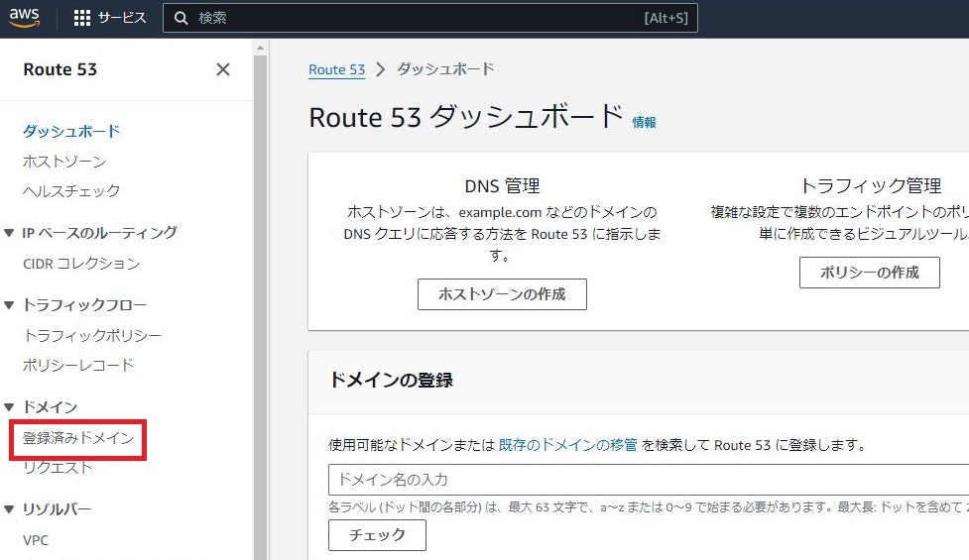This screenshot has width=969, height=560.
Task: Open ポリシーレコード
Action: pyautogui.click(x=78, y=365)
